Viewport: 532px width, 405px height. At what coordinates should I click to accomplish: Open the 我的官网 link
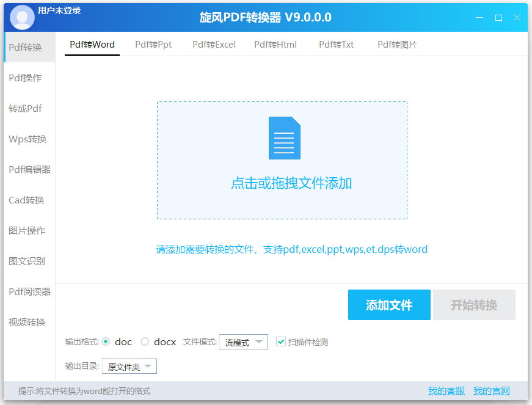tap(492, 390)
